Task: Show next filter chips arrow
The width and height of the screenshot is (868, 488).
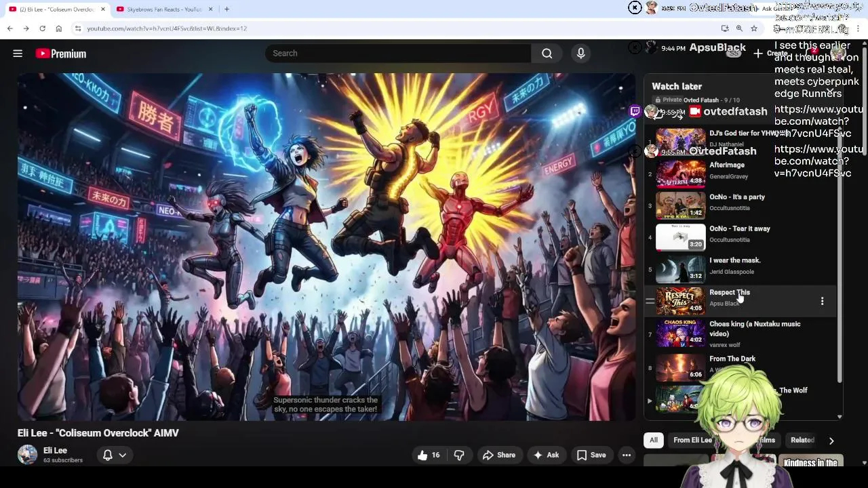Action: point(831,441)
